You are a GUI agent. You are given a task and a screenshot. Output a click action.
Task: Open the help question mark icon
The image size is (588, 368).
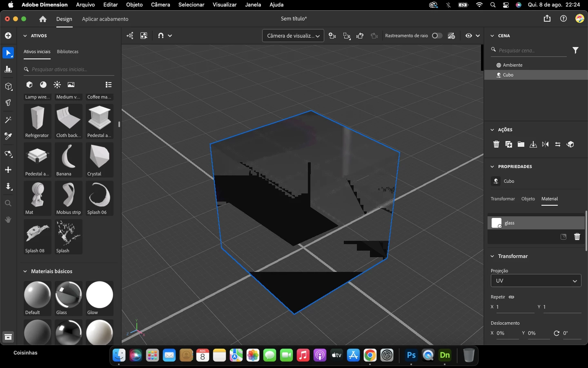[563, 18]
